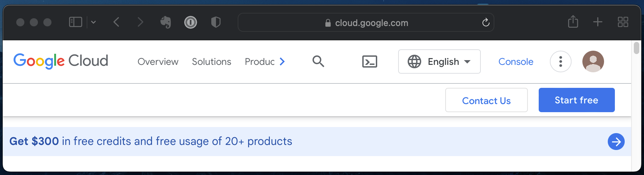
Task: Click the search magnifier icon
Action: 318,61
